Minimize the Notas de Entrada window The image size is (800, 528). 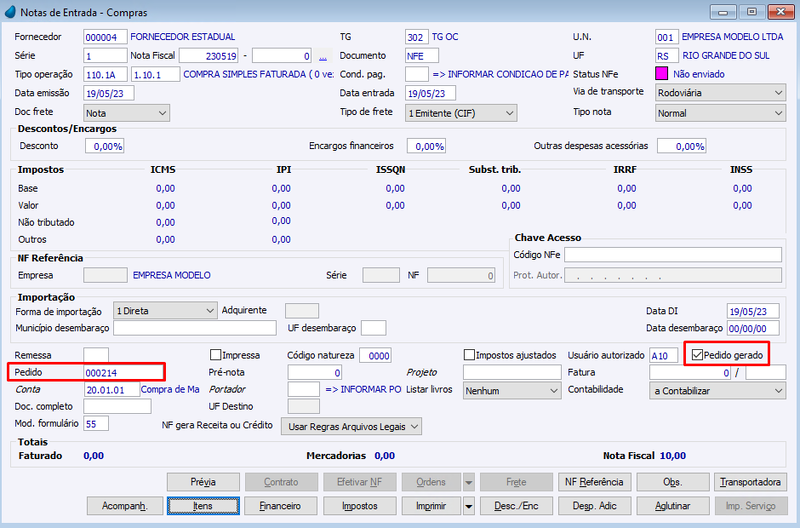point(723,11)
